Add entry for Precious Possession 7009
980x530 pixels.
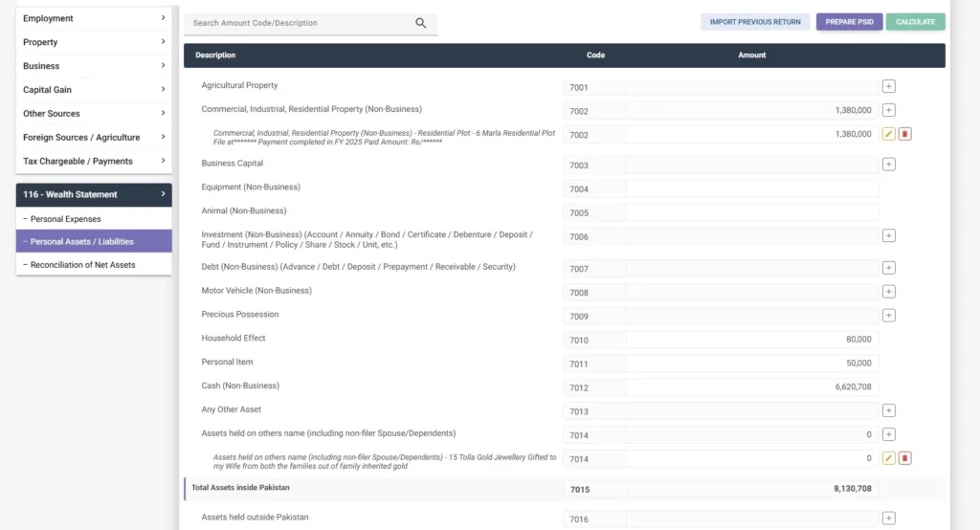point(888,315)
